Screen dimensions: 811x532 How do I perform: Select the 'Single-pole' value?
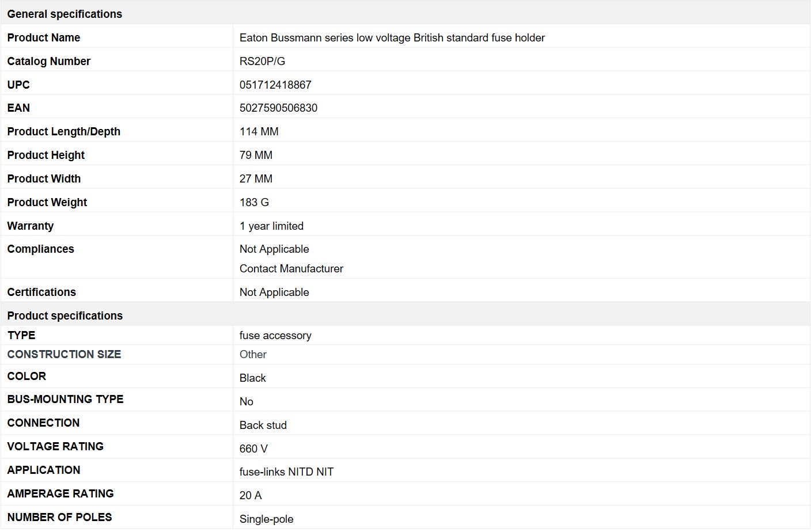267,519
